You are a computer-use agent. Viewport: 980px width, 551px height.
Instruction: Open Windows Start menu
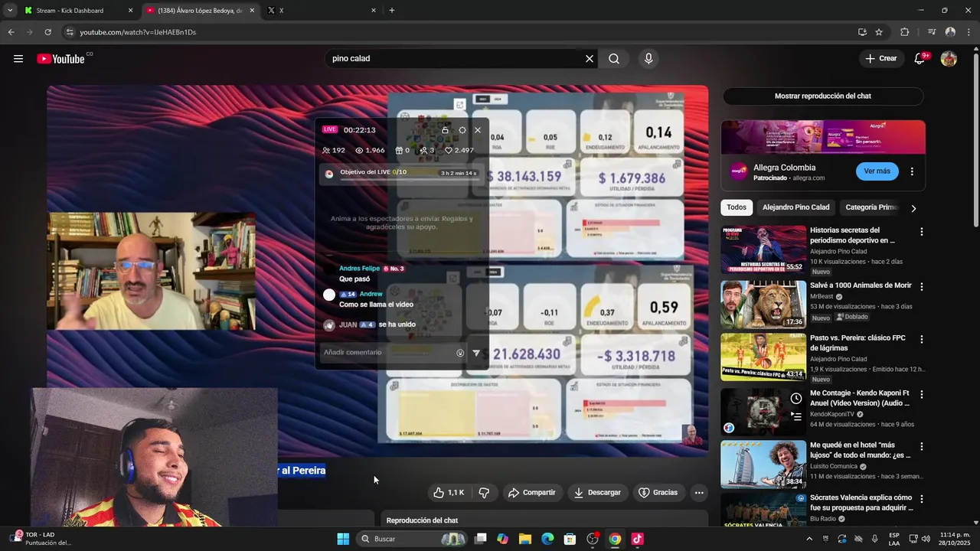pos(343,539)
